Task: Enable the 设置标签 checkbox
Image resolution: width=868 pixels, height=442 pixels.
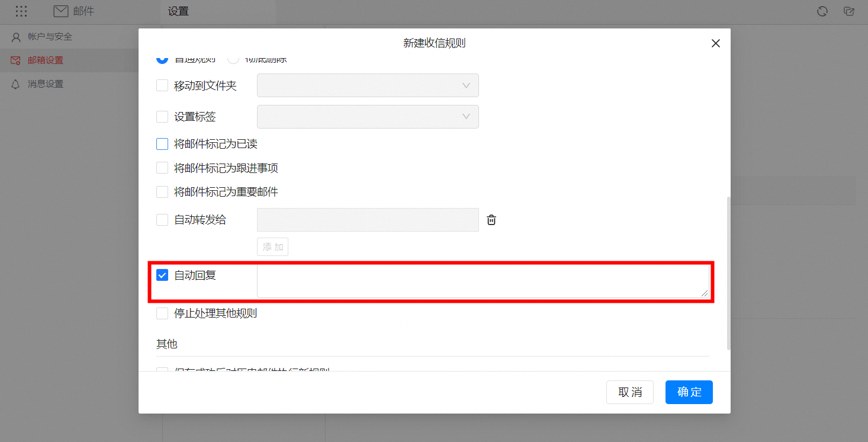Action: pyautogui.click(x=162, y=117)
